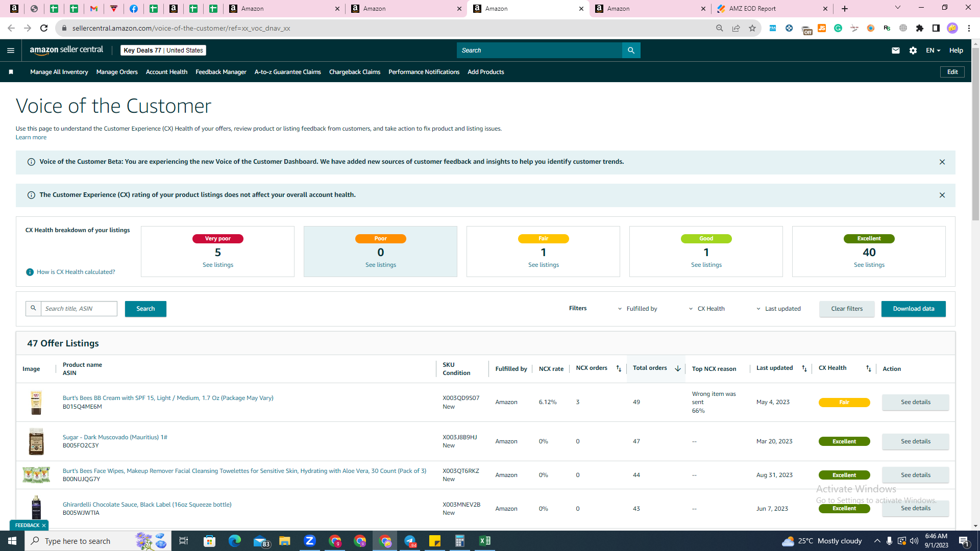Image resolution: width=980 pixels, height=551 pixels.
Task: Click the info icon beside CX Health calculated
Action: tap(30, 272)
